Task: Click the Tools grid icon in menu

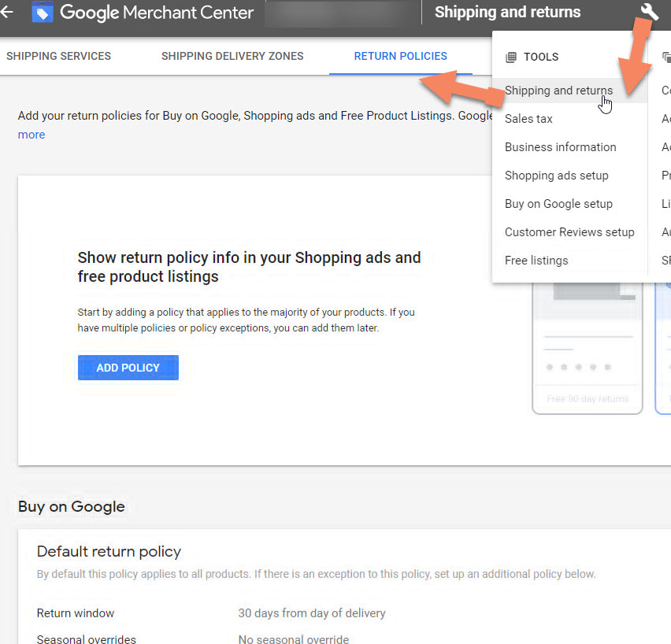Action: click(x=511, y=57)
